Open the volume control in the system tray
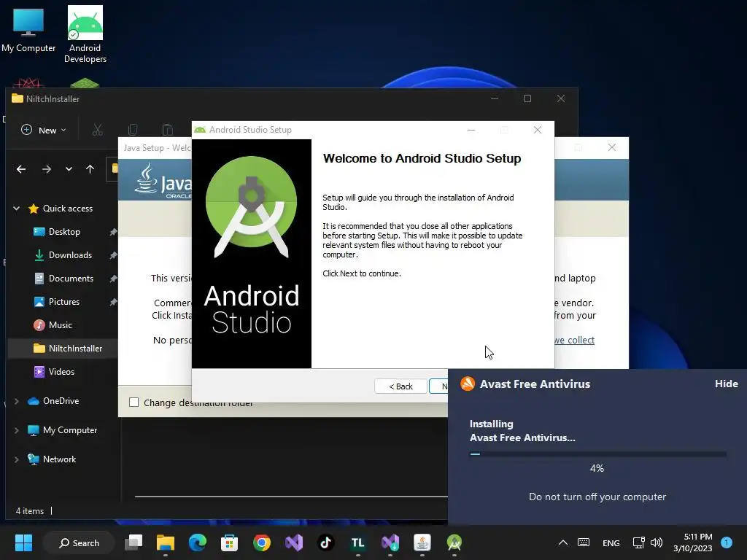The height and width of the screenshot is (560, 747). click(657, 542)
